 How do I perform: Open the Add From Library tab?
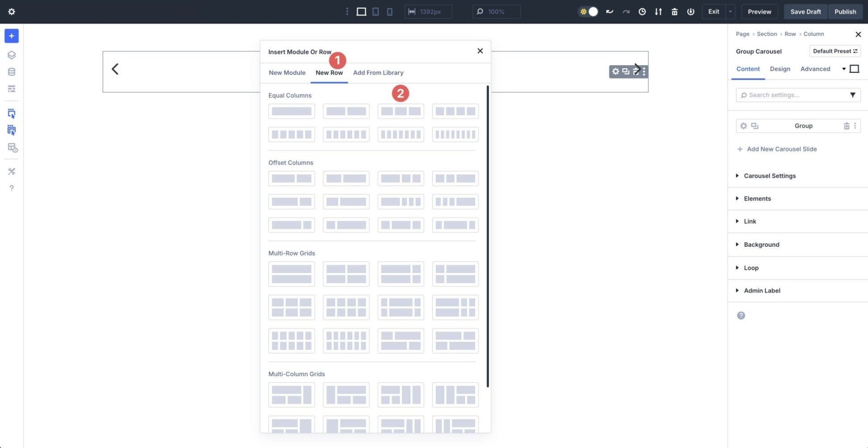pos(378,73)
